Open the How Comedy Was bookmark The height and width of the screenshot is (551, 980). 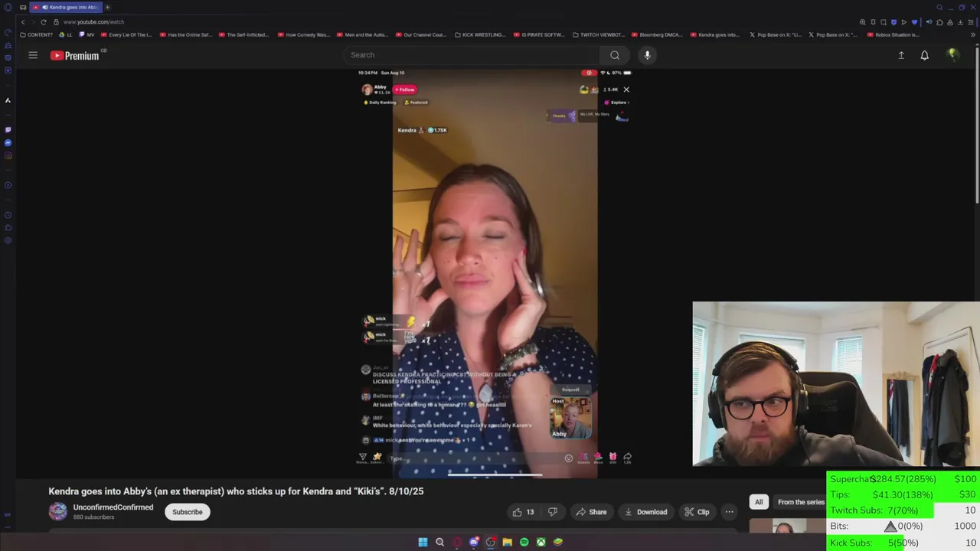[x=303, y=34]
